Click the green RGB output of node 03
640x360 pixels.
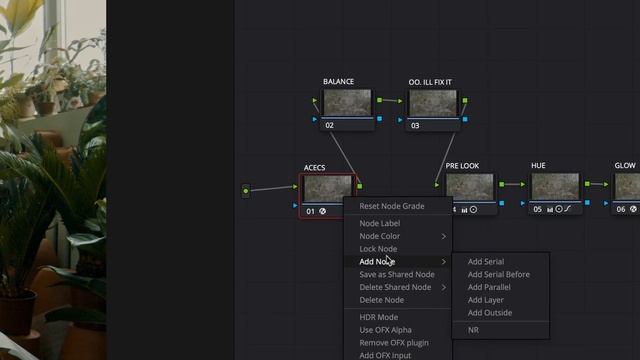[465, 100]
